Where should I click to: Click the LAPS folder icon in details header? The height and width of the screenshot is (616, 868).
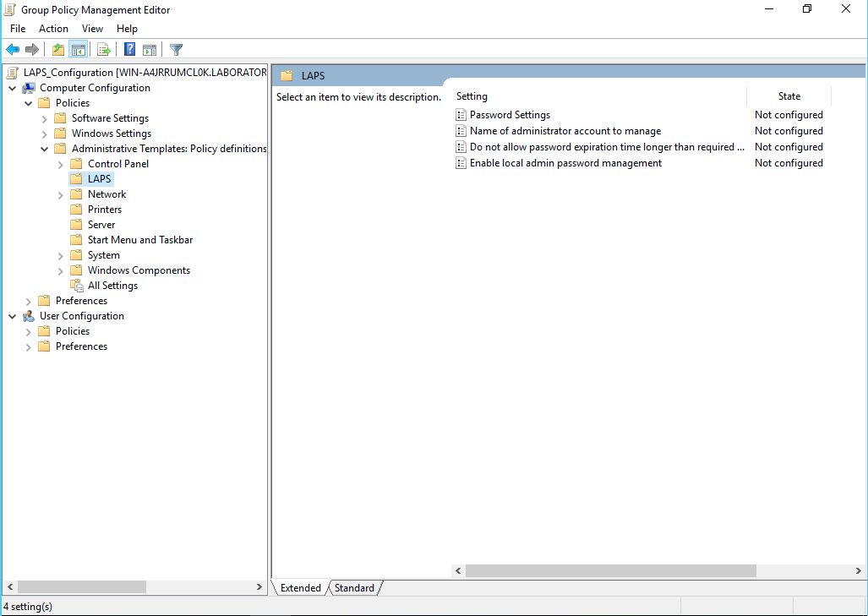point(287,76)
